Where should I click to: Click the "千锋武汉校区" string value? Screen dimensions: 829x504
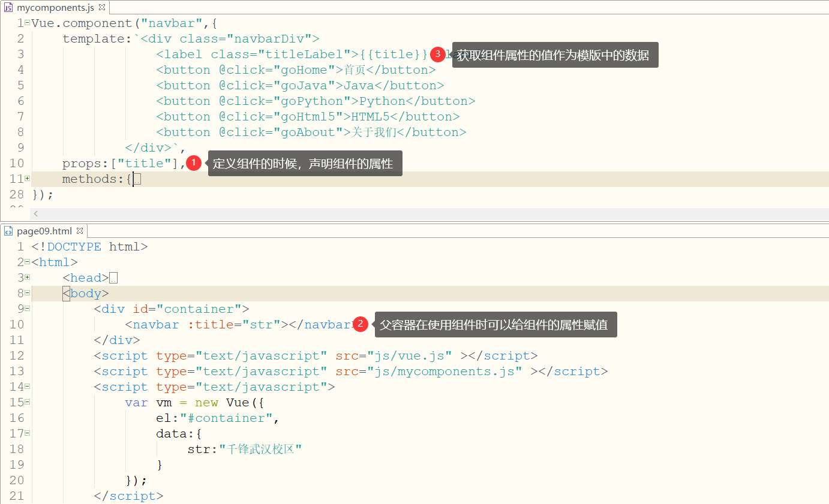point(260,449)
